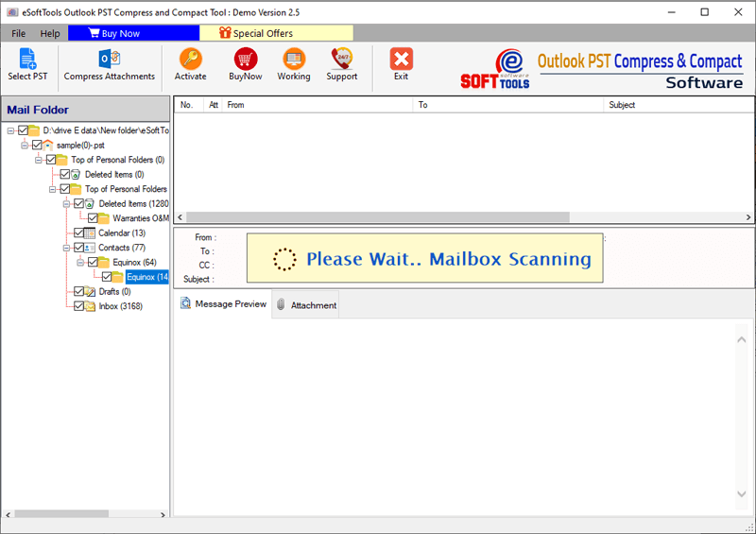Click the mail list scroll left arrow
This screenshot has width=756, height=534.
coord(180,217)
